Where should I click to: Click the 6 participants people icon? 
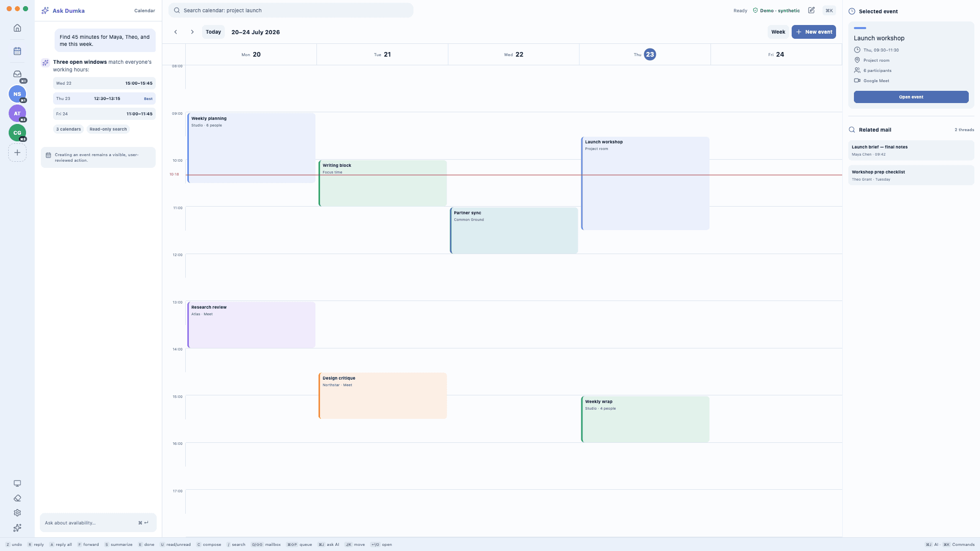[857, 70]
